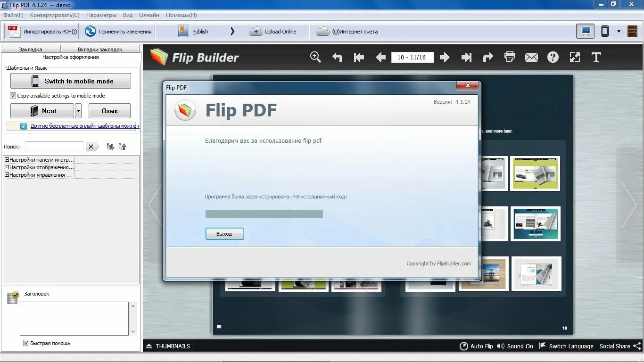This screenshot has width=644, height=362.
Task: Click Switch to mobile mode button
Action: (71, 81)
